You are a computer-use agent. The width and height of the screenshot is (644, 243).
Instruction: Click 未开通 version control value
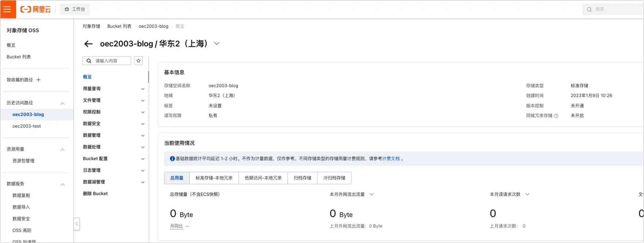577,106
